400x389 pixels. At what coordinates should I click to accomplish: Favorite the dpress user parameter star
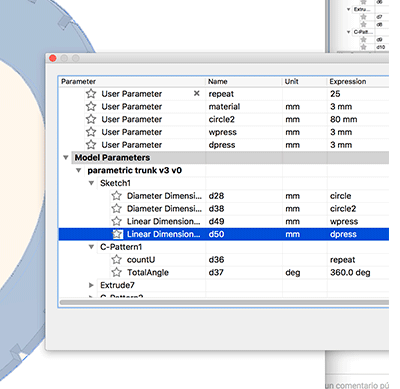click(91, 145)
